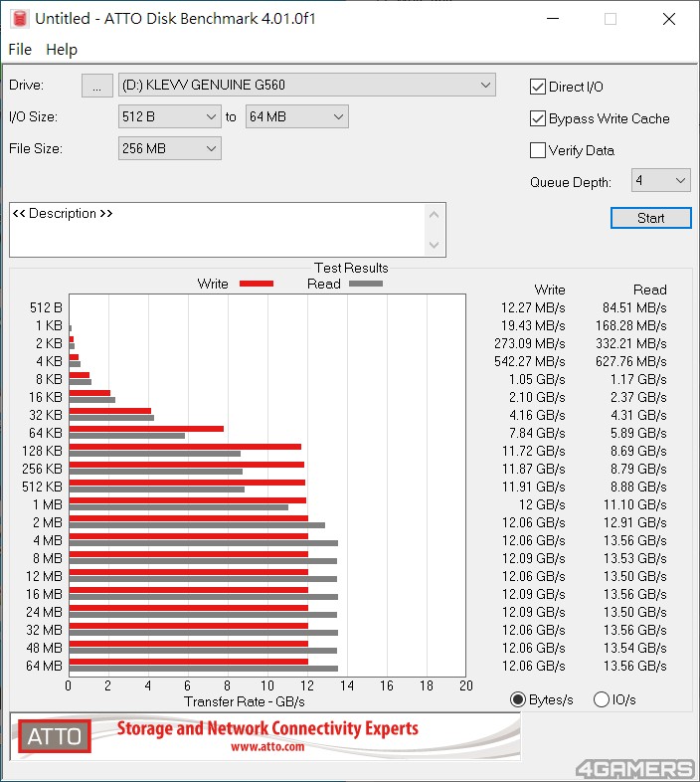Screen dimensions: 700x782
Task: Click the 13.54 GB/s read value
Action: 634,648
